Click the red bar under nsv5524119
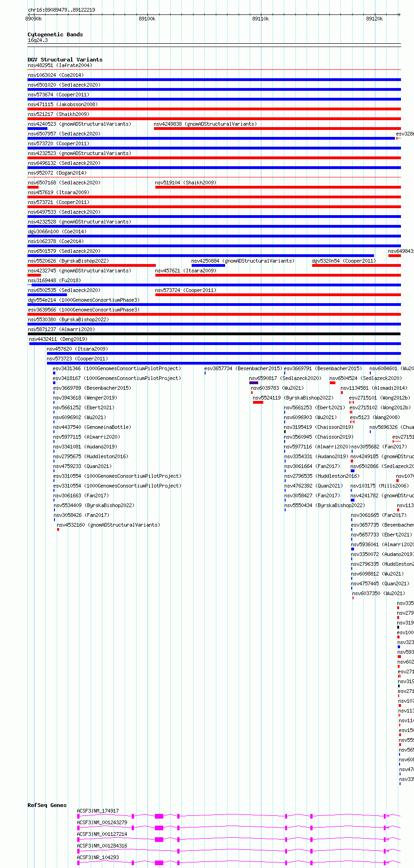 tap(258, 402)
